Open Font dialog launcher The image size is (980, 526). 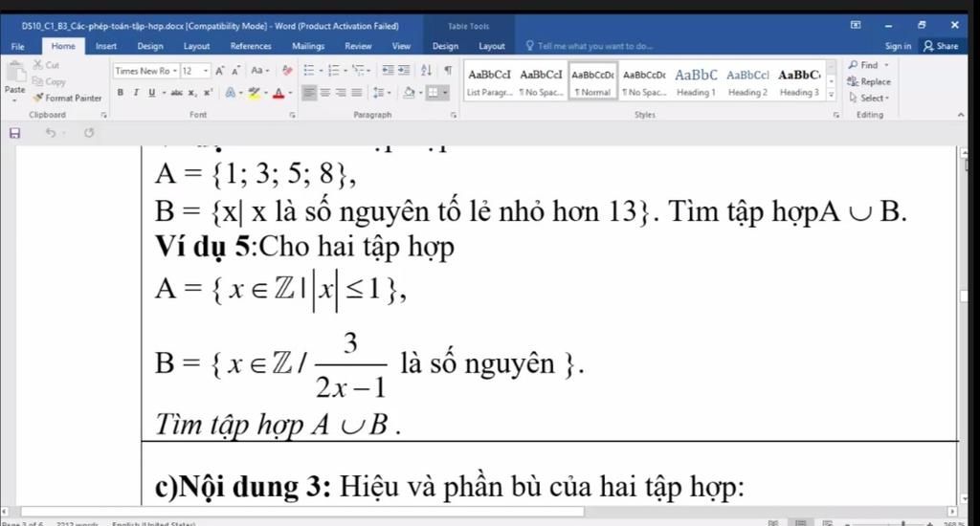[x=292, y=115]
